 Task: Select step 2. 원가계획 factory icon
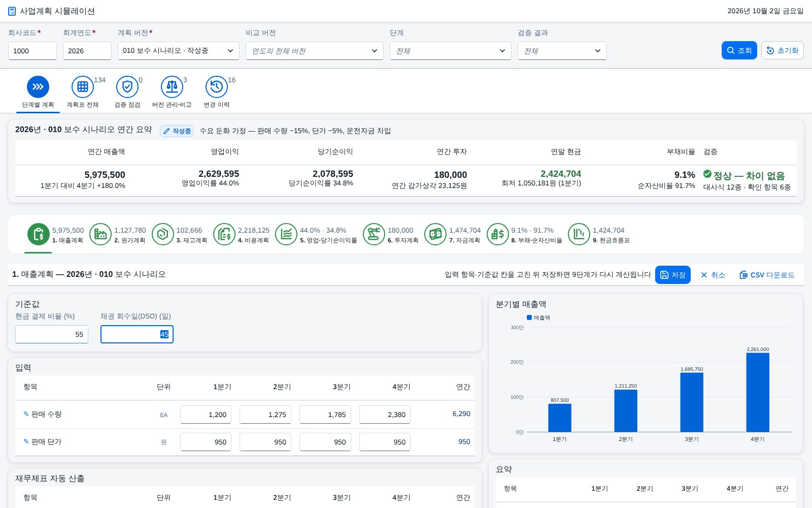(x=100, y=234)
